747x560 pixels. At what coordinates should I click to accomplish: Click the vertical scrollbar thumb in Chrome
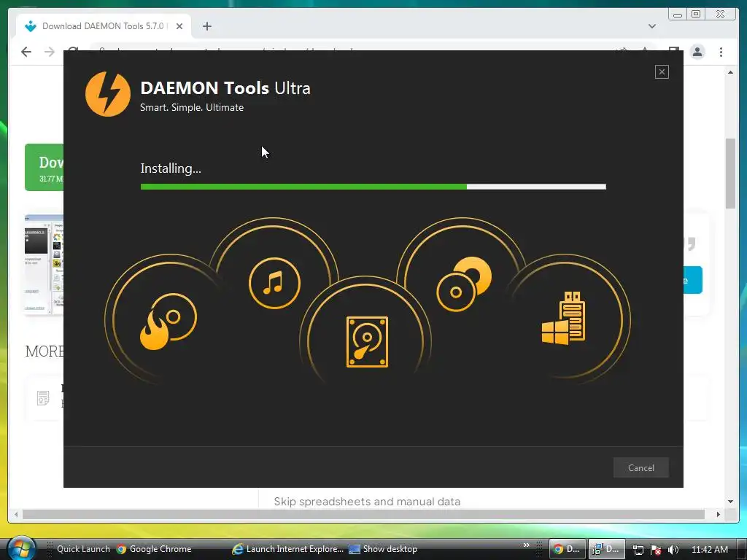(x=730, y=174)
